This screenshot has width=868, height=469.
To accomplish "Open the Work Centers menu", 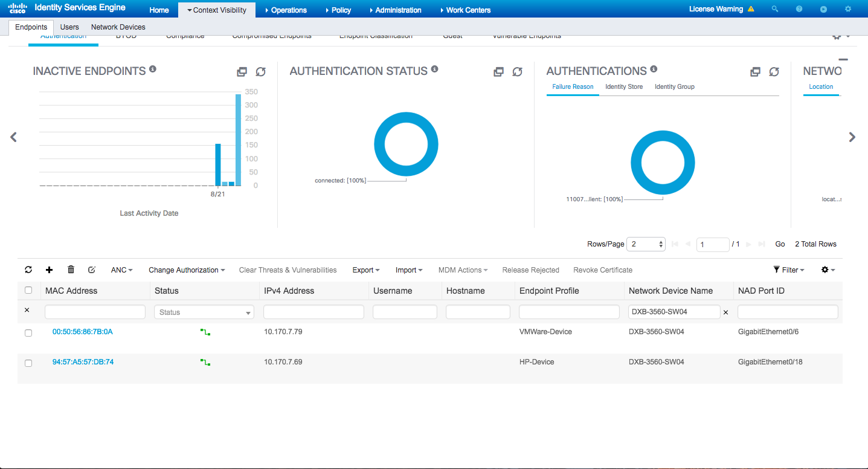I will [465, 10].
